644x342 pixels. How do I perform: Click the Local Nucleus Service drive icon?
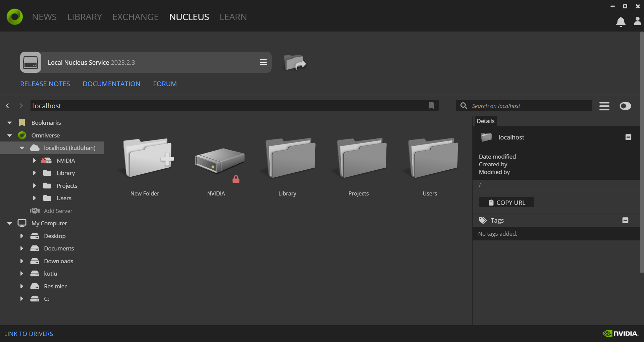point(31,62)
